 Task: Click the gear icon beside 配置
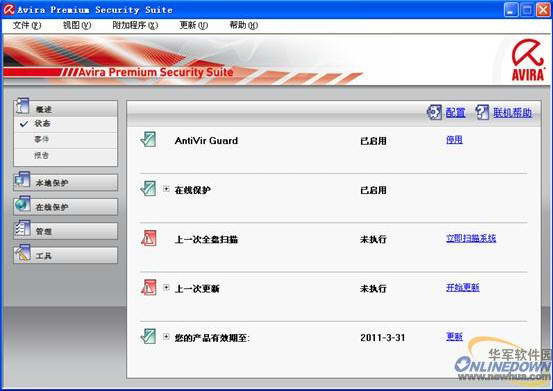(434, 112)
